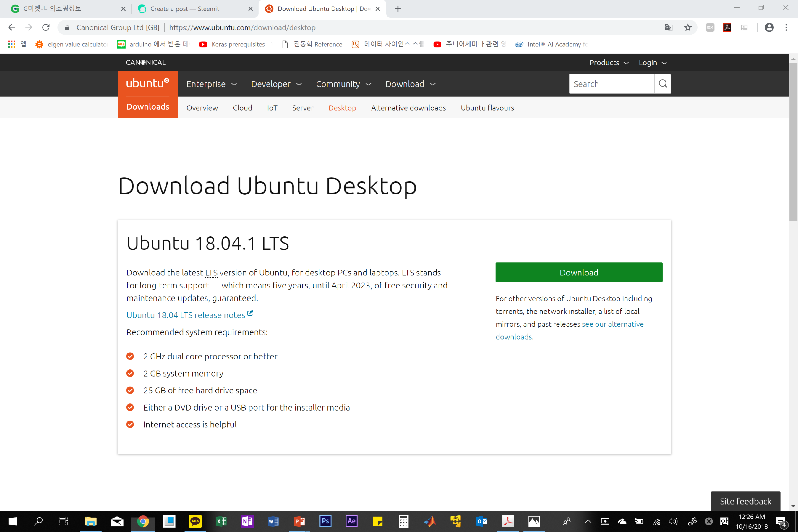
Task: Open the Login dropdown
Action: [x=653, y=63]
